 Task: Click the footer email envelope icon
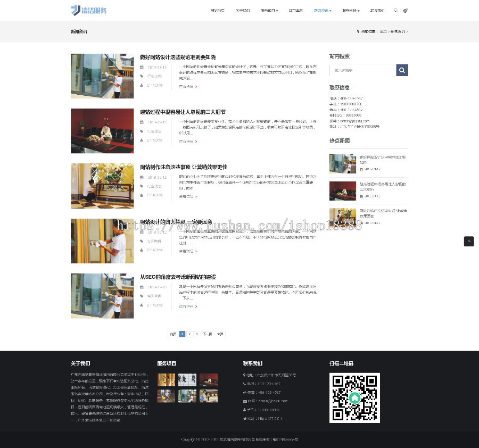[x=245, y=401]
